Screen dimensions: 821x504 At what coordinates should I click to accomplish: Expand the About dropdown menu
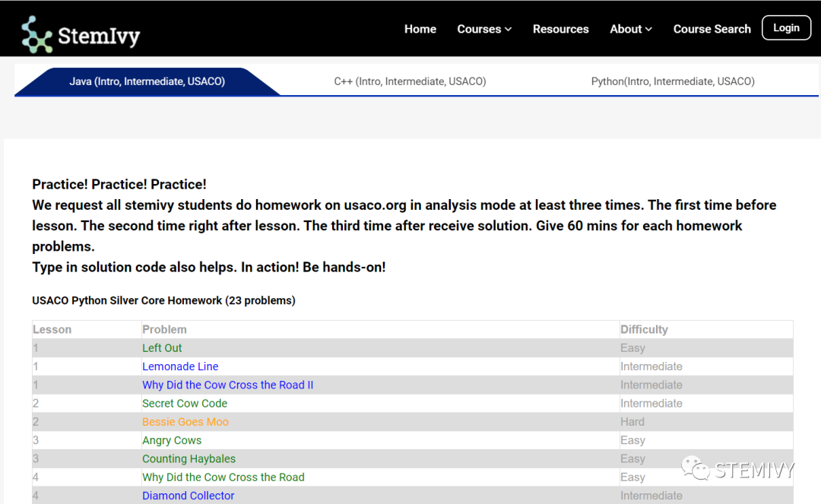click(x=630, y=29)
